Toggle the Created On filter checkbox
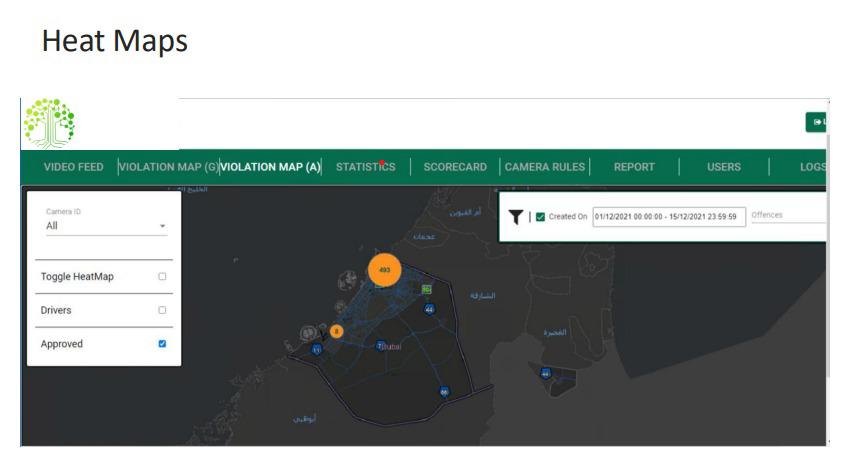The width and height of the screenshot is (859, 465). (540, 216)
